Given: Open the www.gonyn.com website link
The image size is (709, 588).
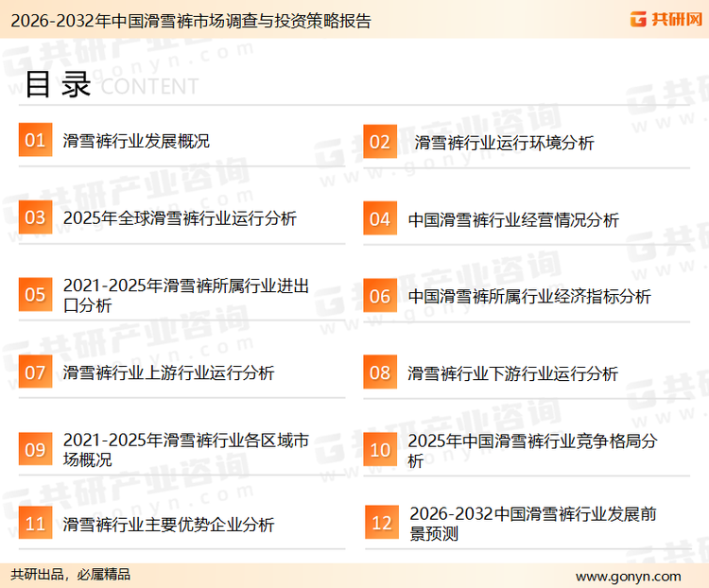Looking at the screenshot, I should [x=628, y=575].
